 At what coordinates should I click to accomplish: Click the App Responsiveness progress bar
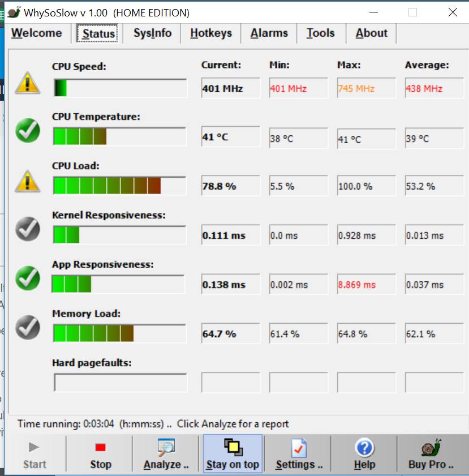click(118, 284)
